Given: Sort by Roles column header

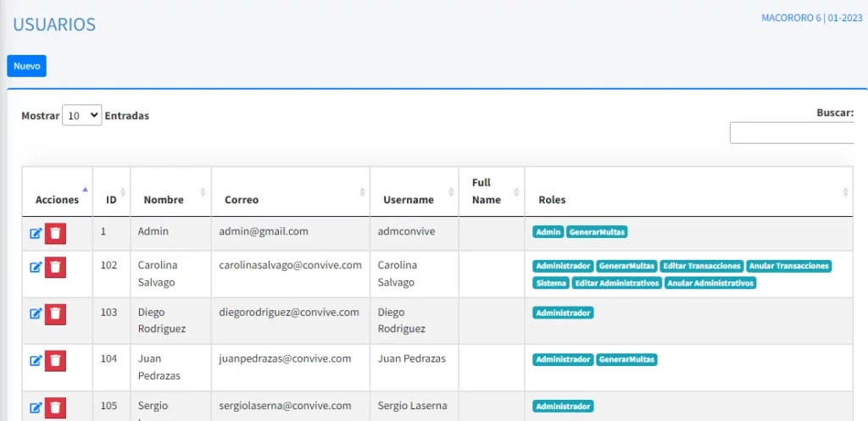Looking at the screenshot, I should coord(552,200).
